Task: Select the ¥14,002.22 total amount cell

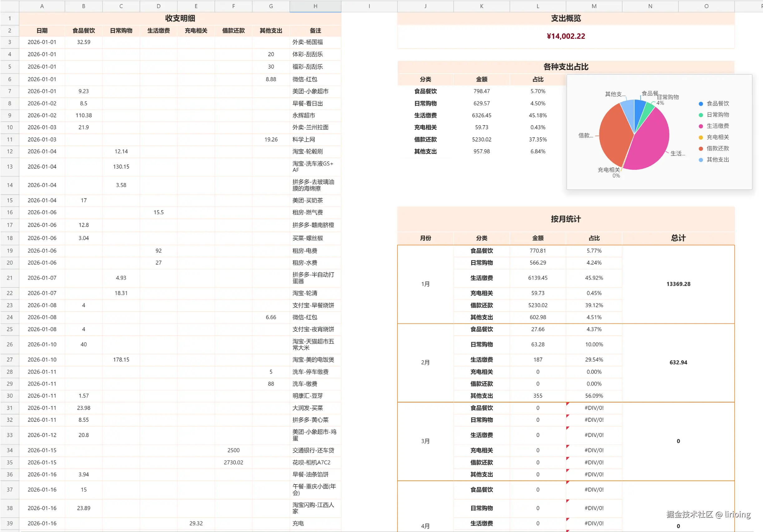Action: point(566,36)
